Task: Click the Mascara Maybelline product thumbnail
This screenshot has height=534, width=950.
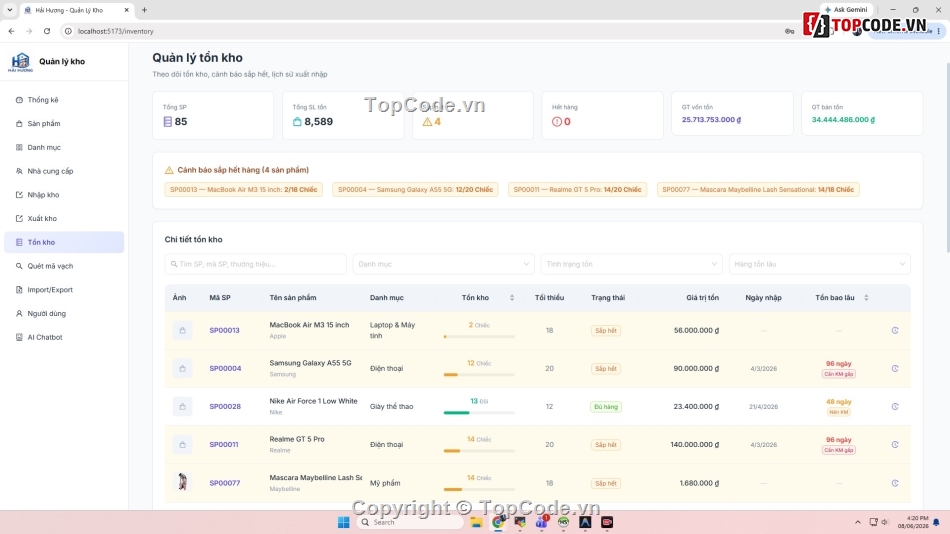Action: pyautogui.click(x=182, y=482)
